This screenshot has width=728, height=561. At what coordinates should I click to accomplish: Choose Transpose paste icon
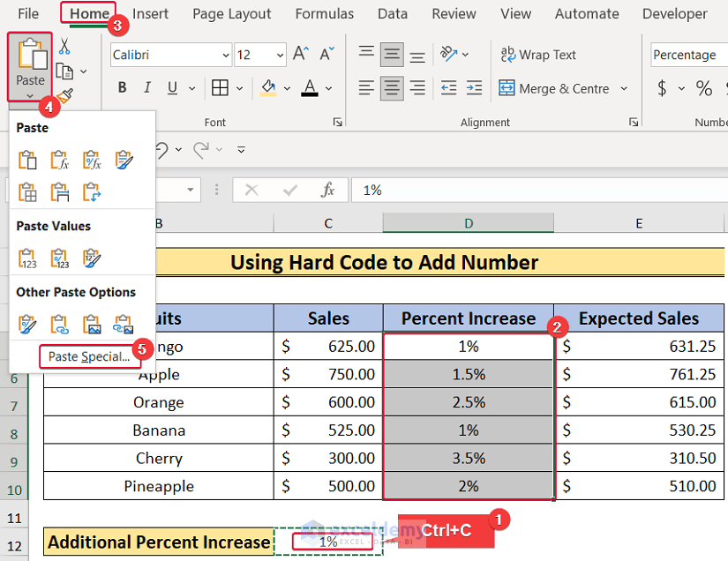92,192
